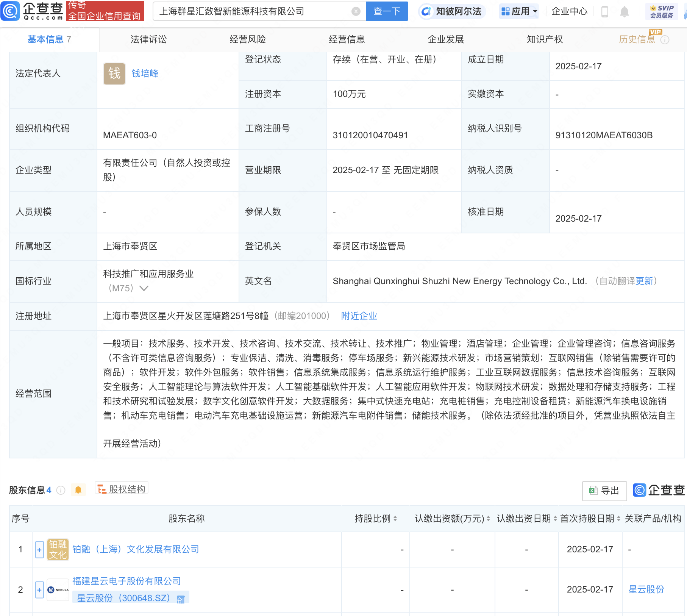
Task: Switch to 知识产权 tab
Action: coord(545,39)
